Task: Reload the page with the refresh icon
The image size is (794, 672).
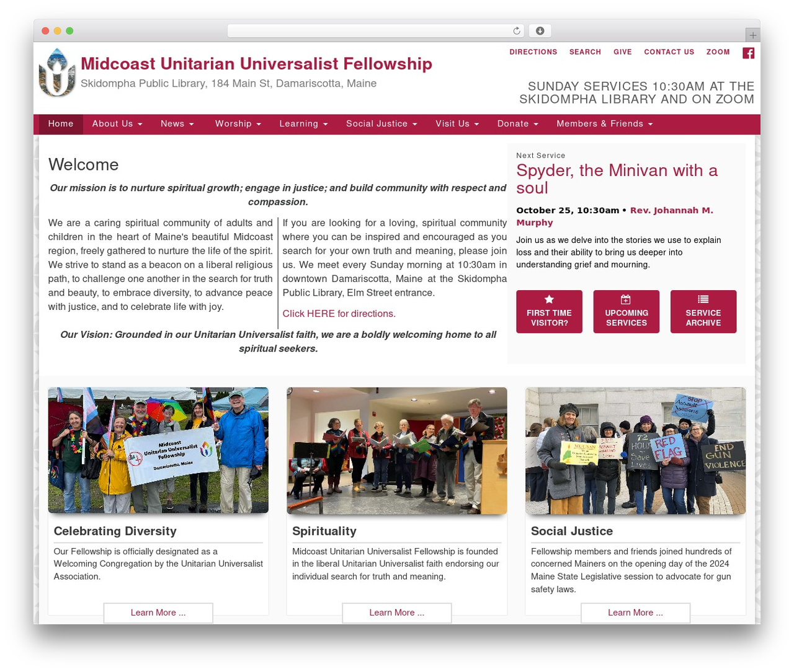Action: [x=517, y=31]
